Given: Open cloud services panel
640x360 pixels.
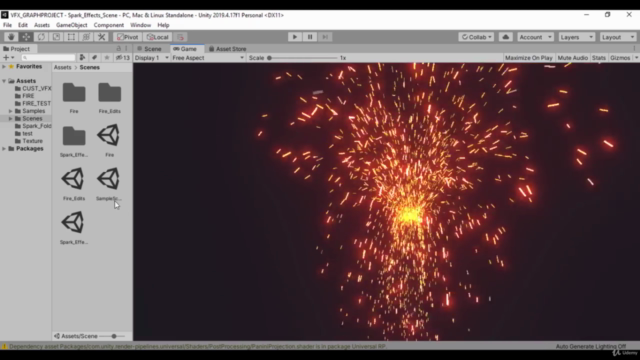Looking at the screenshot, I should pos(506,37).
